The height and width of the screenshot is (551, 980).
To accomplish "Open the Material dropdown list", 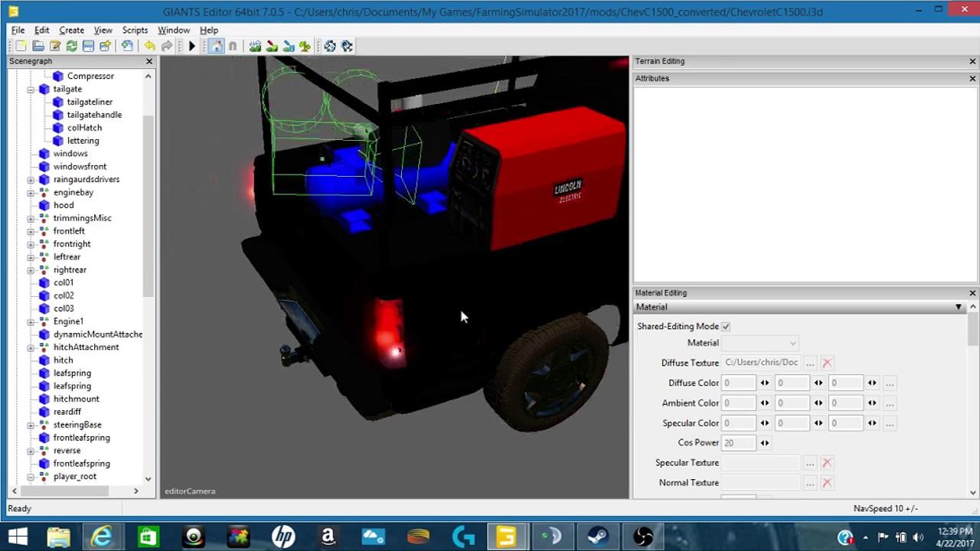I will coord(761,344).
